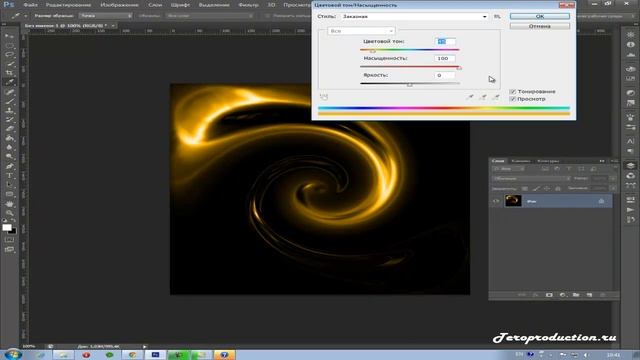Click the on-image adjustment hand icon in the dialog
Viewport: 640px width, 360px height.
coord(324,97)
